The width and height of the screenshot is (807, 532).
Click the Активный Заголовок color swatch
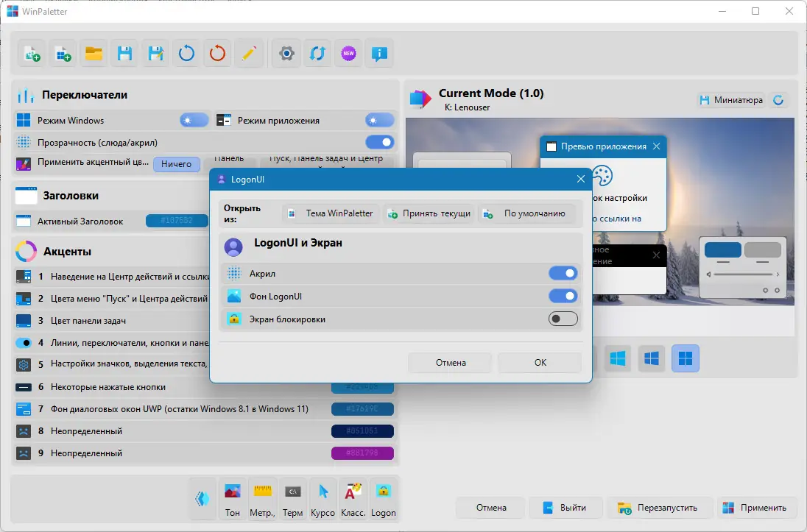pyautogui.click(x=177, y=221)
